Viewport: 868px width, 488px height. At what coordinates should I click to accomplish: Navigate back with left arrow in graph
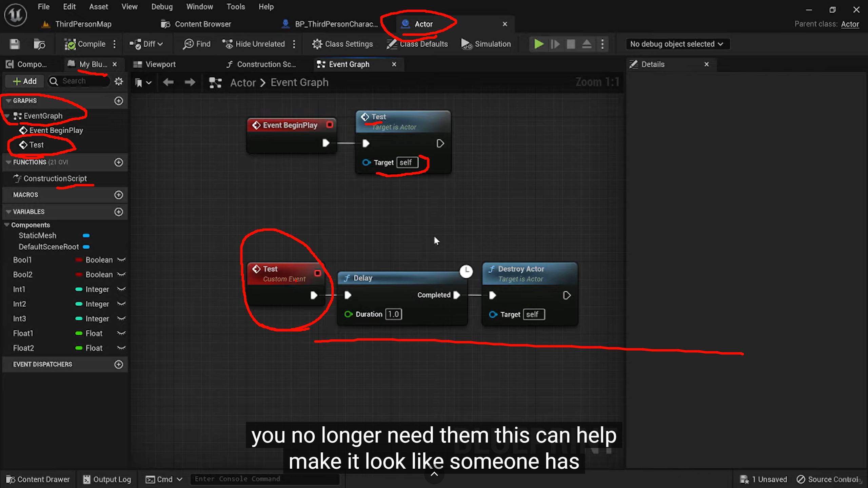click(168, 82)
